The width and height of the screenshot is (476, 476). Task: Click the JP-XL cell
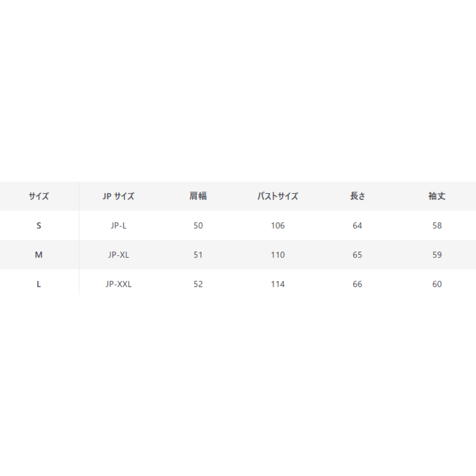(x=119, y=255)
